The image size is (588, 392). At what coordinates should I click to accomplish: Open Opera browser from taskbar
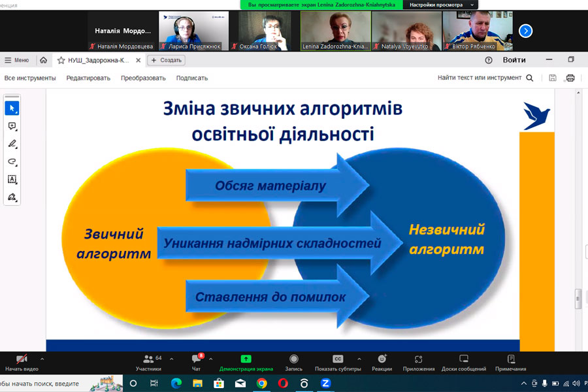[x=283, y=383]
